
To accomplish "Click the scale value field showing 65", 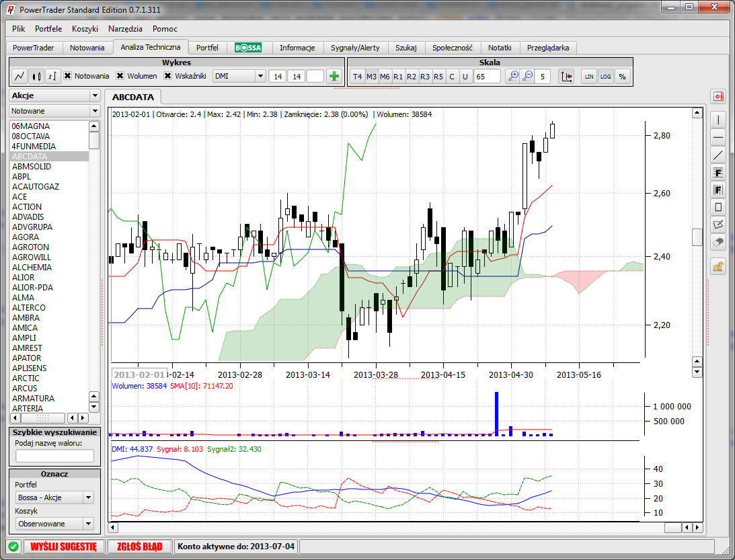I will click(x=487, y=77).
